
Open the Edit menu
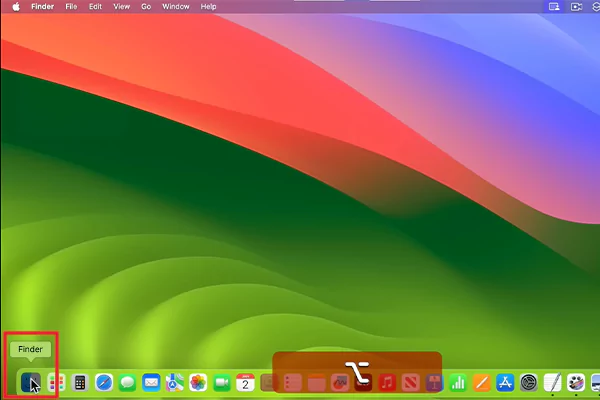(x=95, y=7)
